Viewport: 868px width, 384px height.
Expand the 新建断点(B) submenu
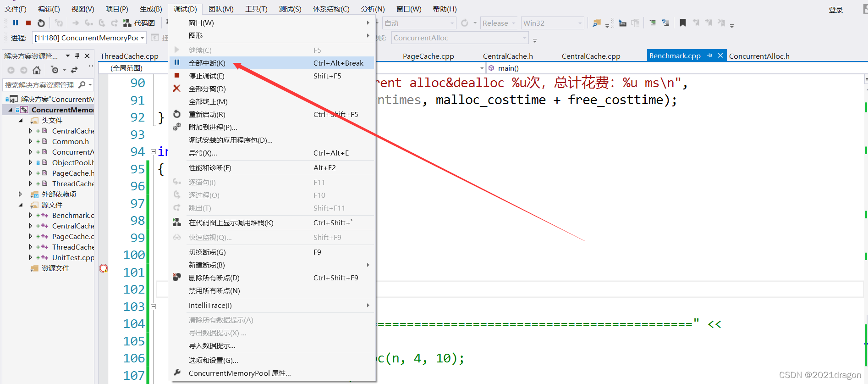(x=272, y=265)
